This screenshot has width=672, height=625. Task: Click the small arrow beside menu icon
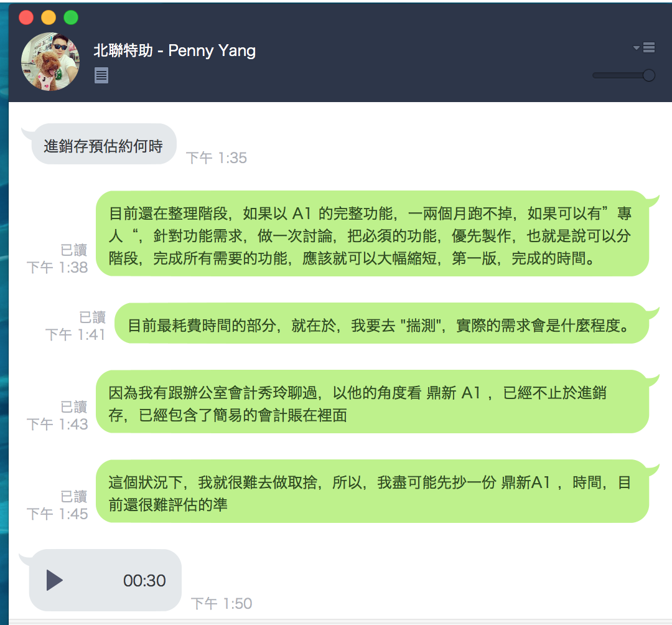637,47
